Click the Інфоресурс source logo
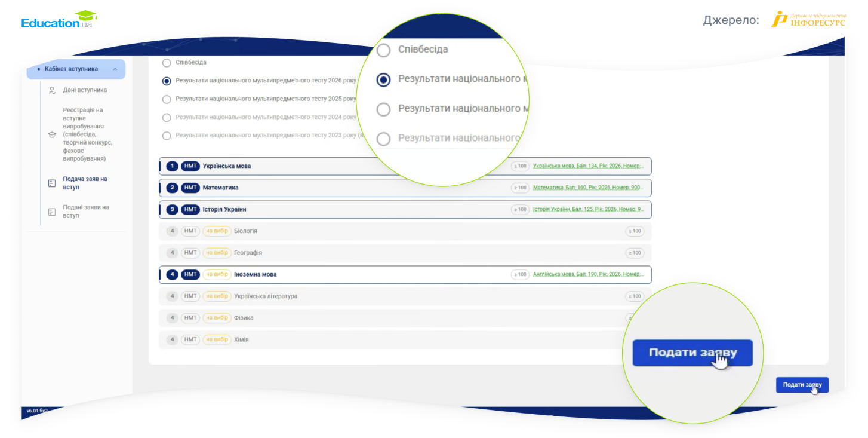 click(x=808, y=19)
